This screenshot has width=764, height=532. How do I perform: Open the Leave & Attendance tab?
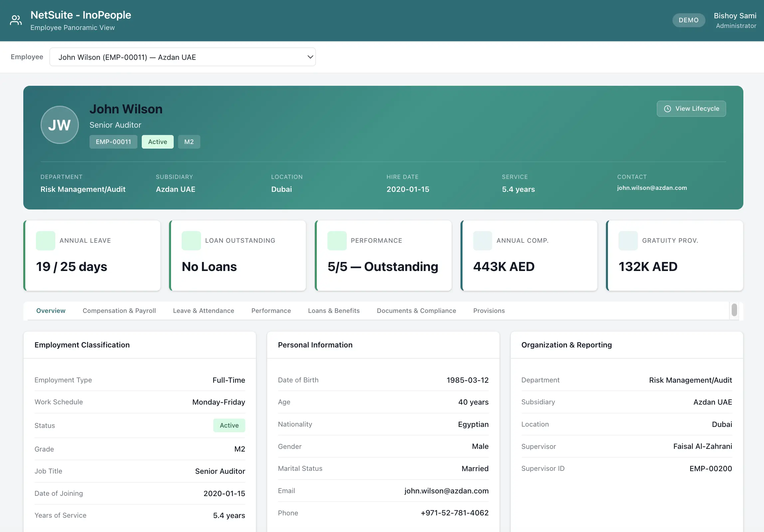[203, 311]
